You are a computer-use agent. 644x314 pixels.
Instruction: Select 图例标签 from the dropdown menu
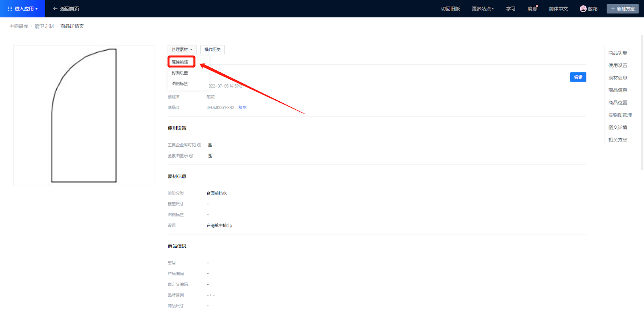[x=180, y=84]
